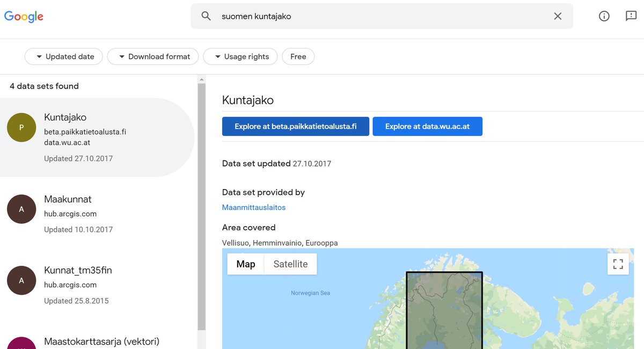
Task: Click the A avatar beside Kunnat_tm35fin
Action: coord(21,280)
